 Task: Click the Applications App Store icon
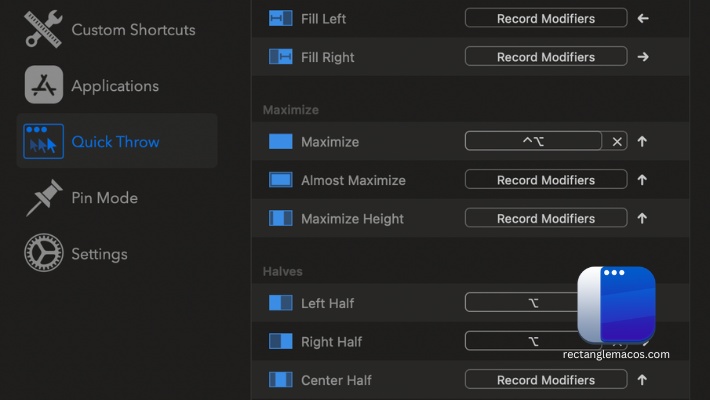tap(43, 85)
